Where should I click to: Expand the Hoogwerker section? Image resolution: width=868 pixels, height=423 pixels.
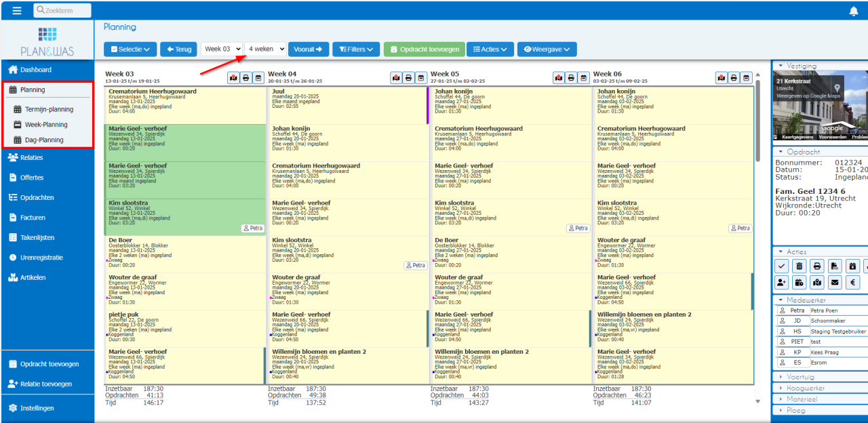(820, 388)
